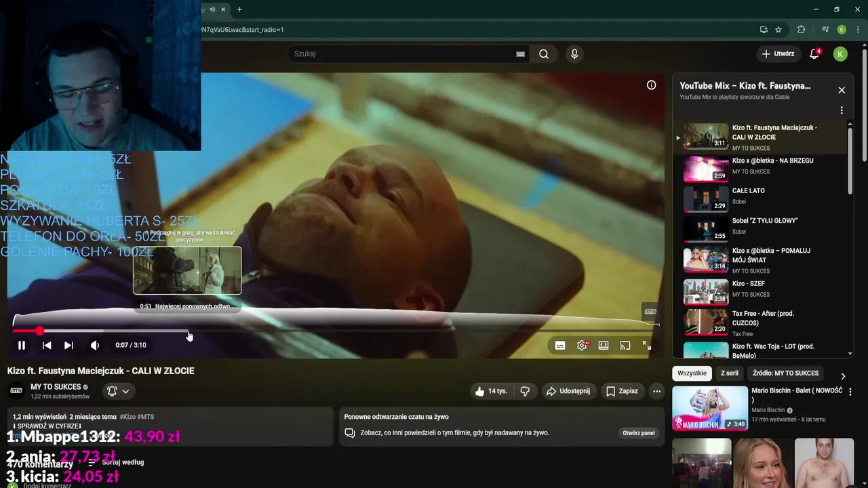Select Kizo ft. Wac Toja - LOT

tap(759, 349)
